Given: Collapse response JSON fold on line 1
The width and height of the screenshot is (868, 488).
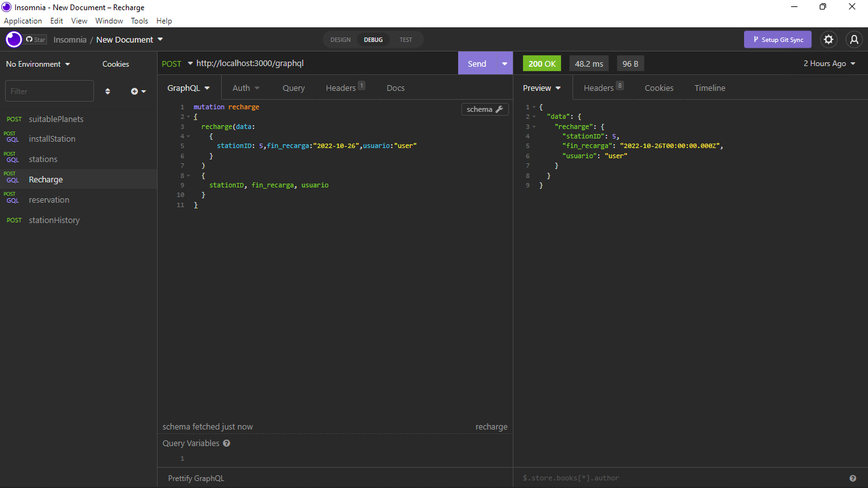Looking at the screenshot, I should pos(534,107).
